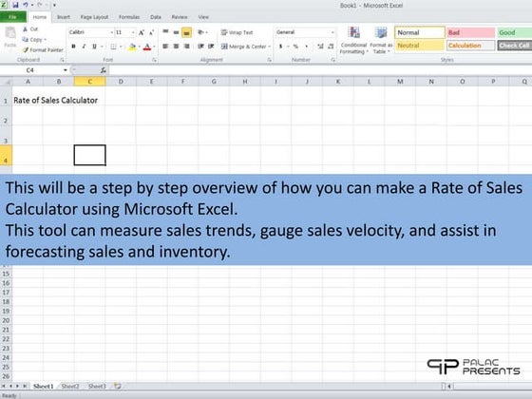
Task: Open the font size dropdown
Action: pyautogui.click(x=133, y=32)
